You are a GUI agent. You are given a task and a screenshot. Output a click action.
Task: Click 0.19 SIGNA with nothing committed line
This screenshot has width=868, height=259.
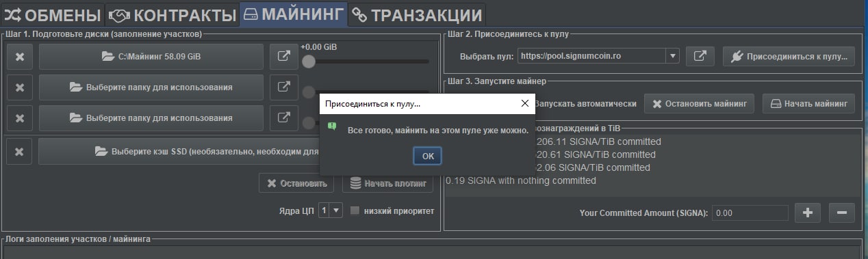[x=521, y=180]
